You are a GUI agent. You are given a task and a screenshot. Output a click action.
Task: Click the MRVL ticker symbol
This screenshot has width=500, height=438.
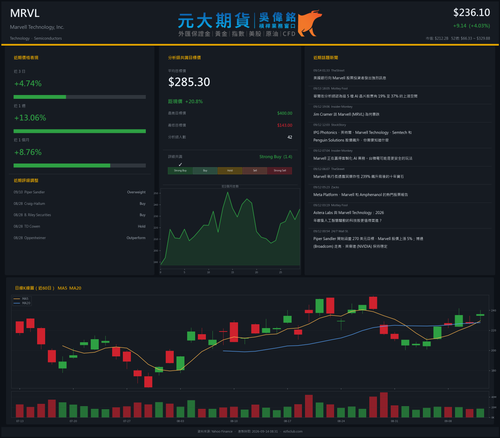[25, 13]
